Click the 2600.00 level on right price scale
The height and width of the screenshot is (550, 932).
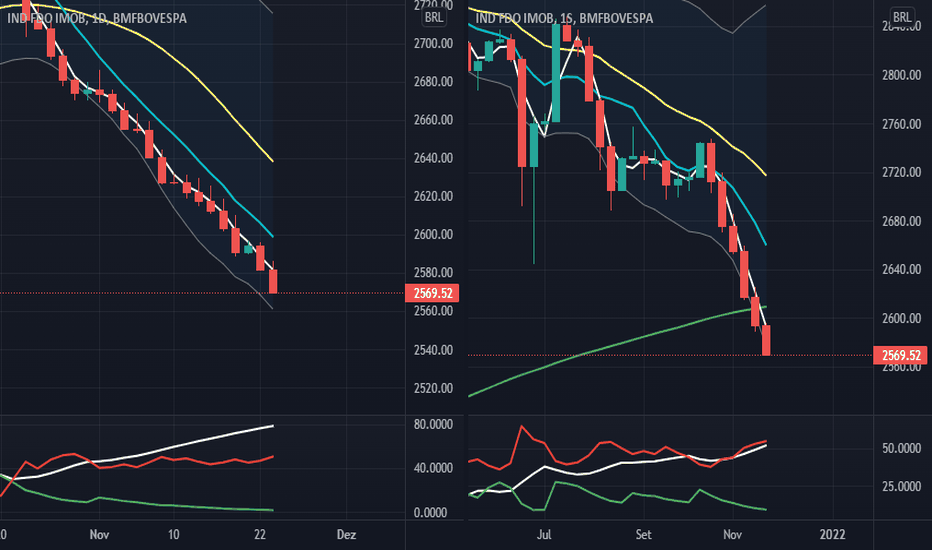(899, 319)
